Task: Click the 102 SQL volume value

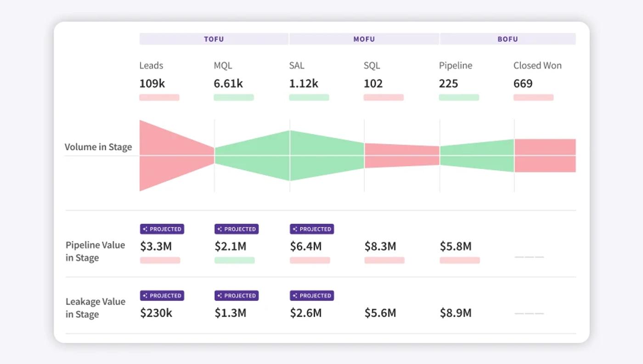Action: 373,84
